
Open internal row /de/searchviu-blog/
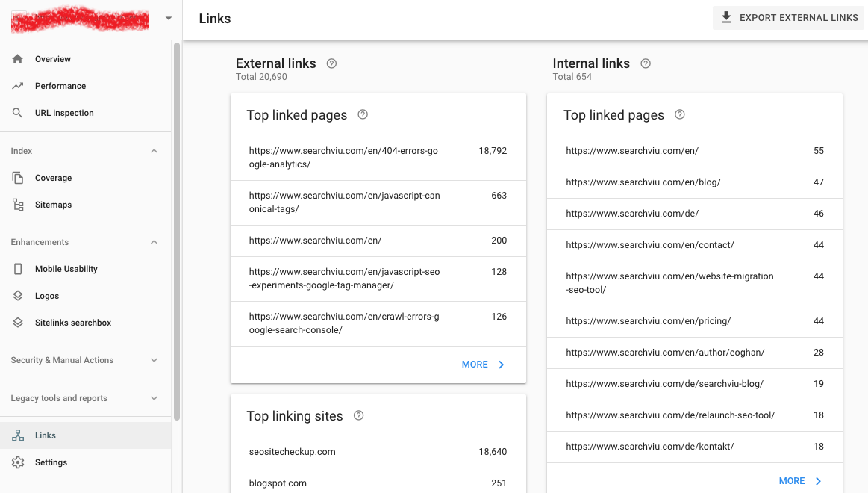(x=695, y=384)
